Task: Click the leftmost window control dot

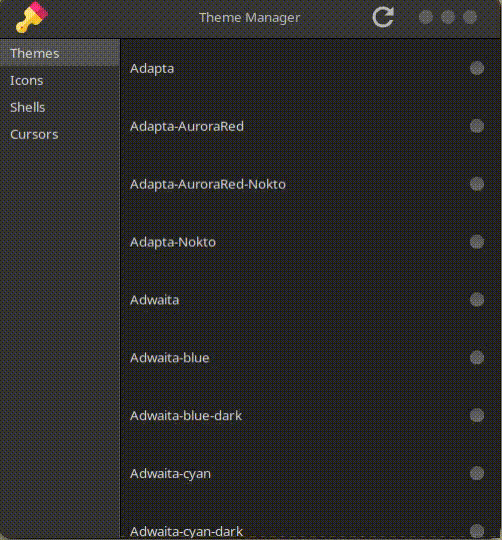Action: (x=426, y=17)
